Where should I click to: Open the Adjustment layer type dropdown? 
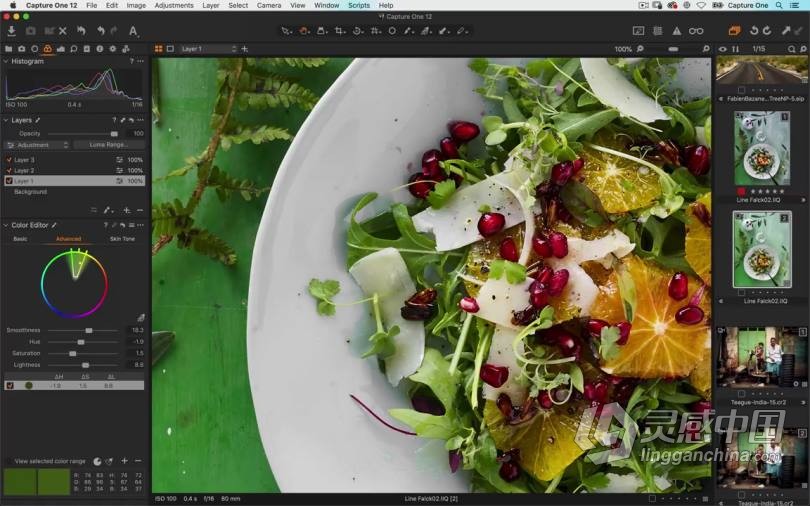(37, 145)
